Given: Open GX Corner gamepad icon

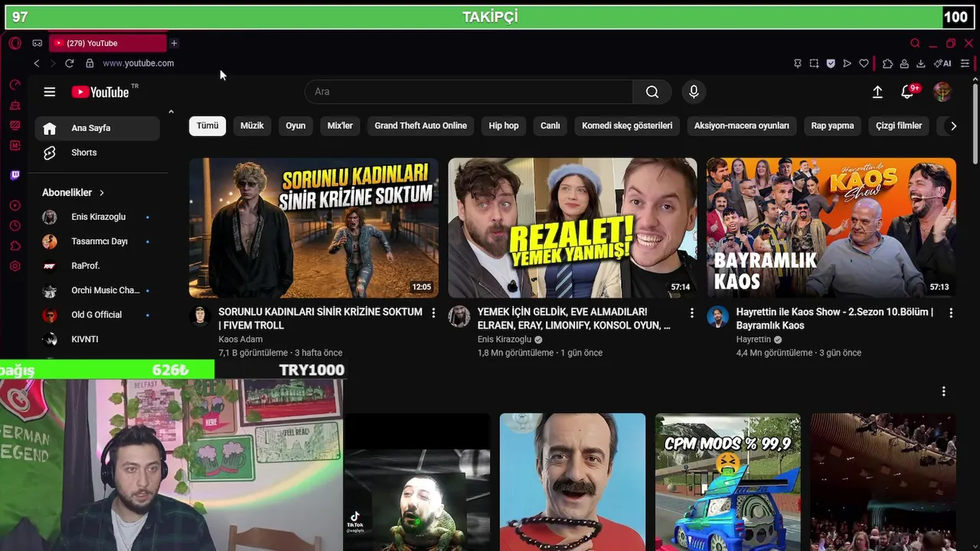Looking at the screenshot, I should pos(37,44).
